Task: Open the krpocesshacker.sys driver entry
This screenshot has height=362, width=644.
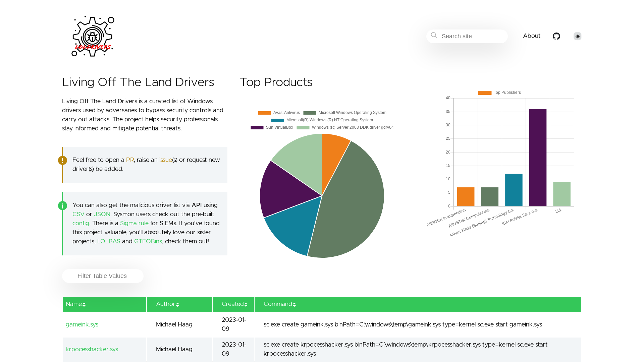Action: pos(92,349)
